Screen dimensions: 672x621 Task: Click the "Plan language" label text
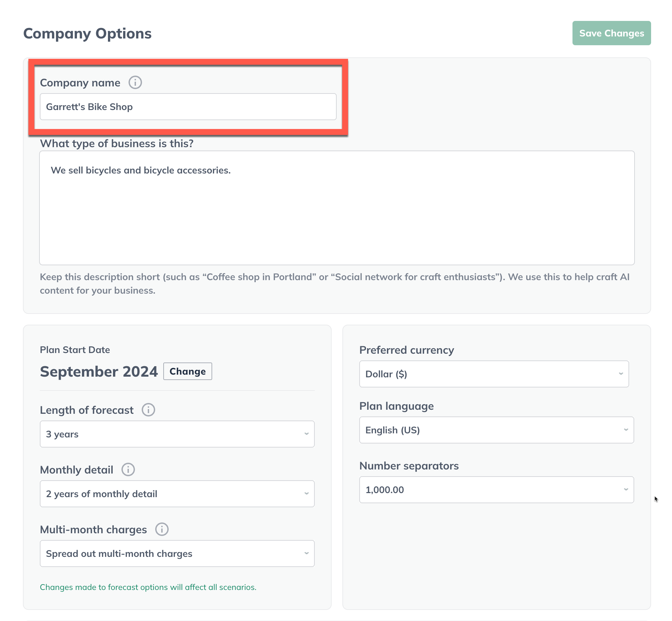coord(396,406)
